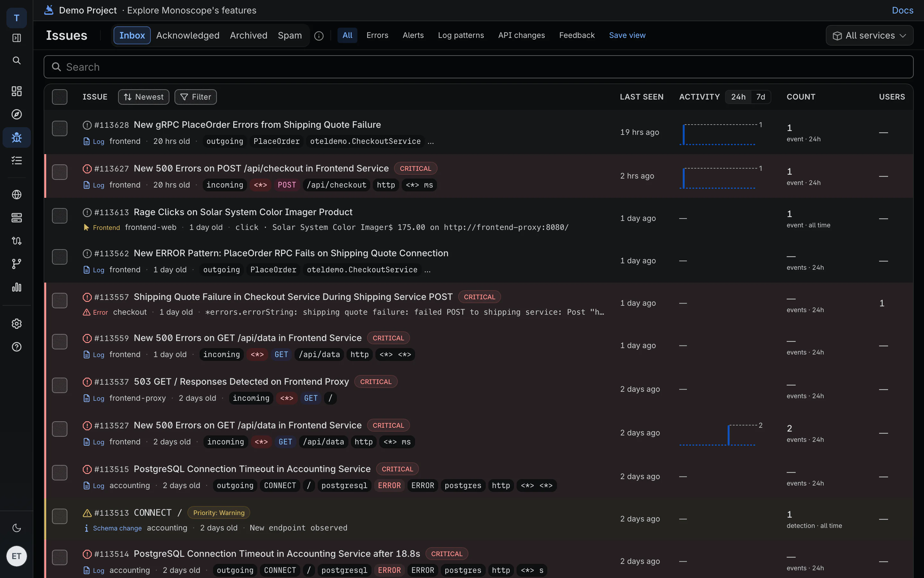Check the box for issue #113628
The image size is (924, 578).
[x=60, y=128]
